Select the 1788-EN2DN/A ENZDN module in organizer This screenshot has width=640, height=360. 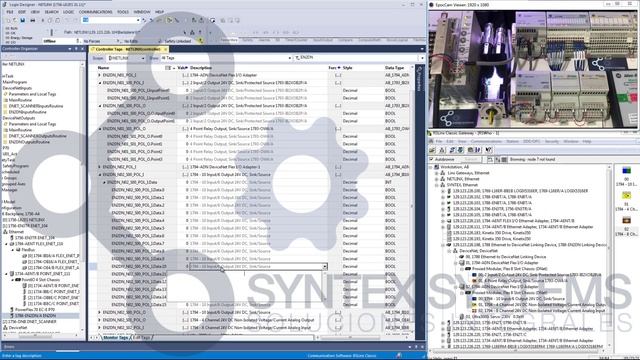coord(35,316)
